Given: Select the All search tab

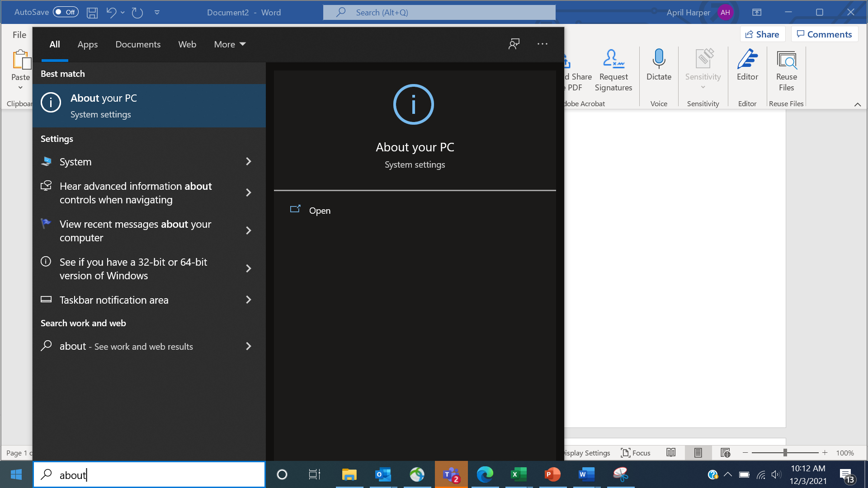Looking at the screenshot, I should point(55,44).
